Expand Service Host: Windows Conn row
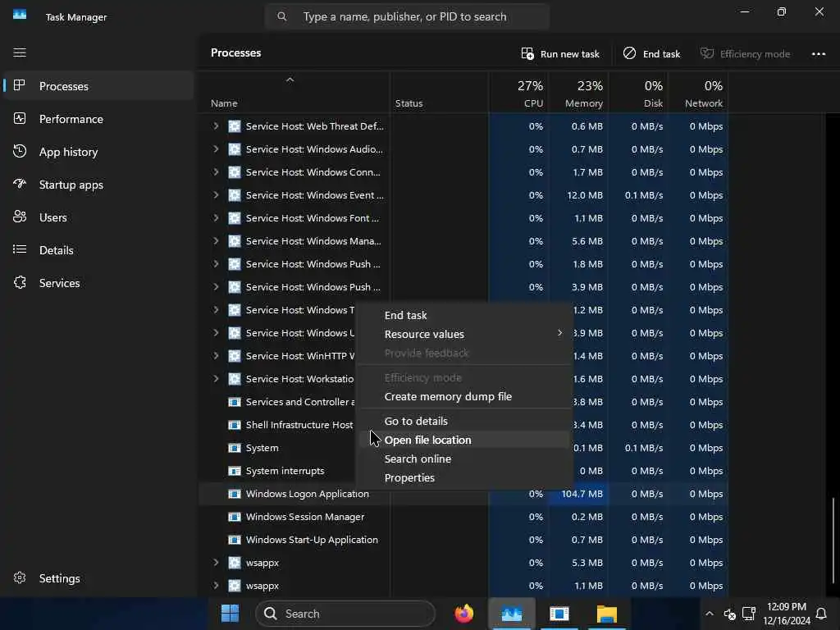840x630 pixels. tap(216, 172)
